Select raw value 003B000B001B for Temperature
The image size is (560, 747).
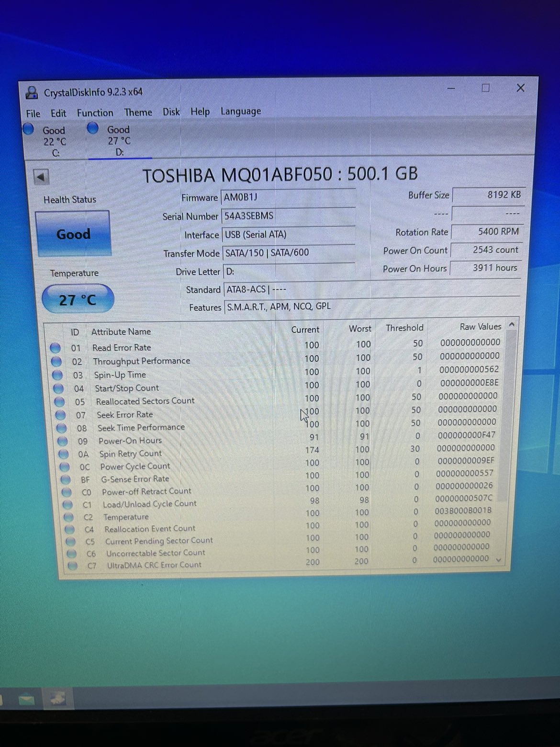pos(463,511)
